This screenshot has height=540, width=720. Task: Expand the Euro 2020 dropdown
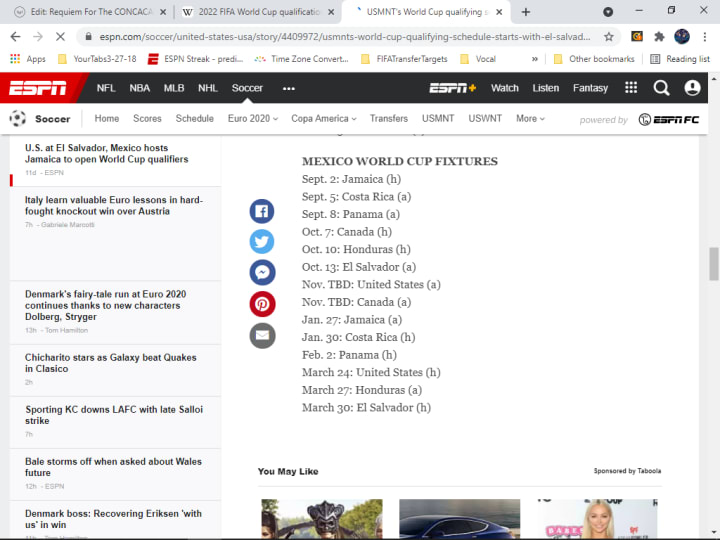coord(253,118)
